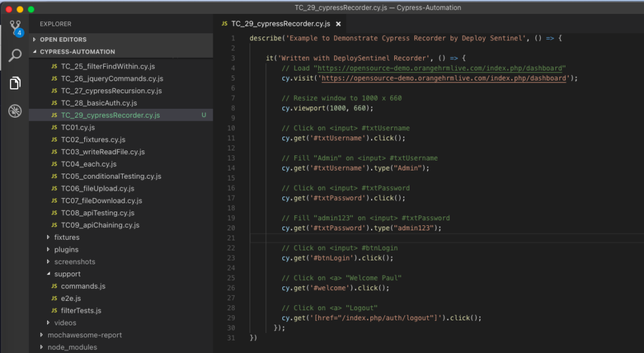Viewport: 644px width, 353px height.
Task: Click the comment "Resize window to 1000 x 660"
Action: point(341,98)
